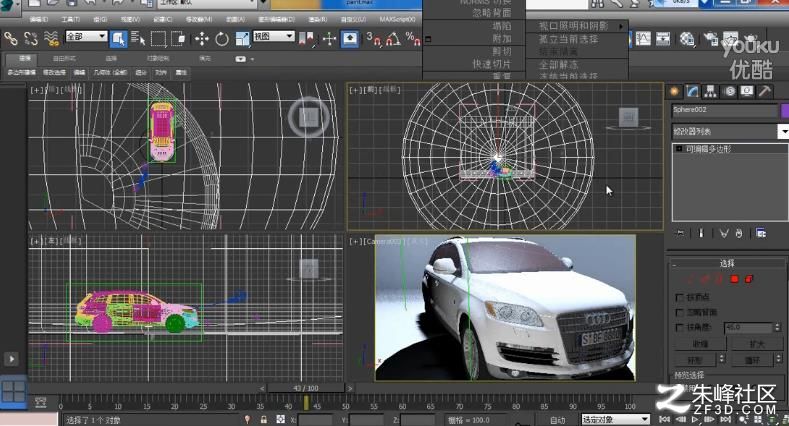Viewport: 789px width, 426px height.
Task: Click the Select and Link chain icon
Action: tap(11, 39)
